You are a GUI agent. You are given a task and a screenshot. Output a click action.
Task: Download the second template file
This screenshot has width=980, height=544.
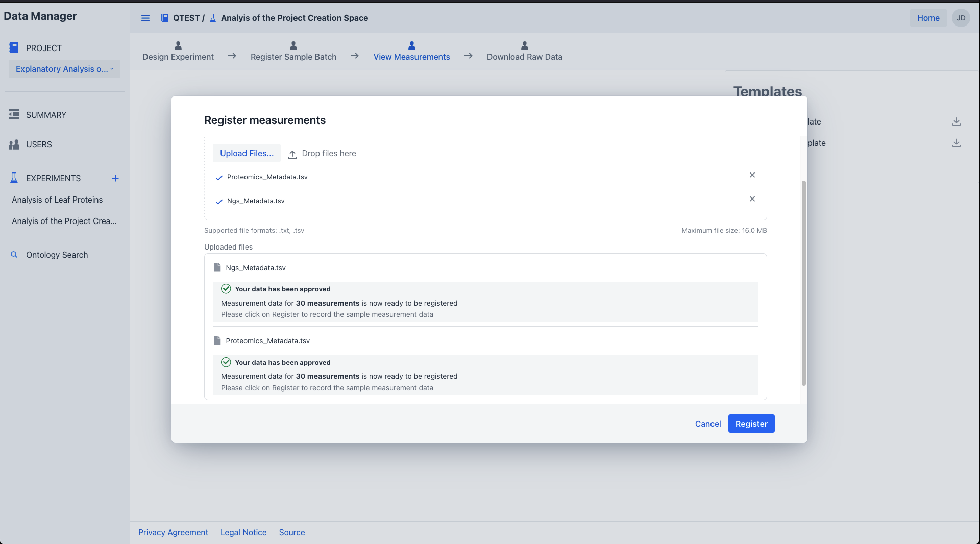pyautogui.click(x=956, y=143)
